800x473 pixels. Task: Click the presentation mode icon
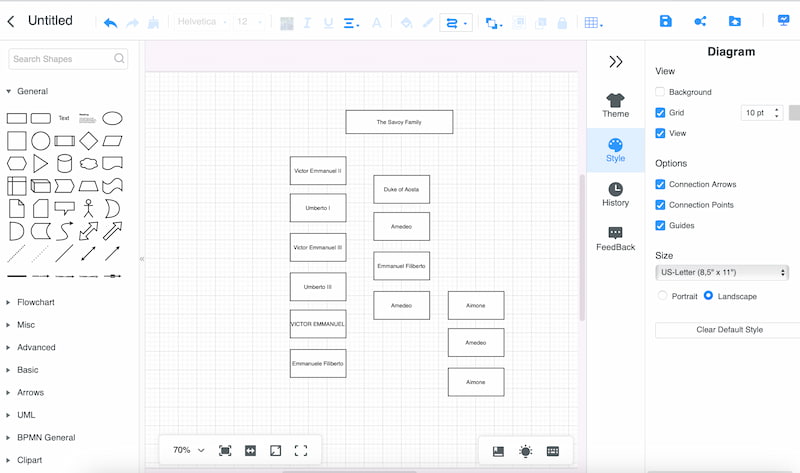(x=783, y=20)
